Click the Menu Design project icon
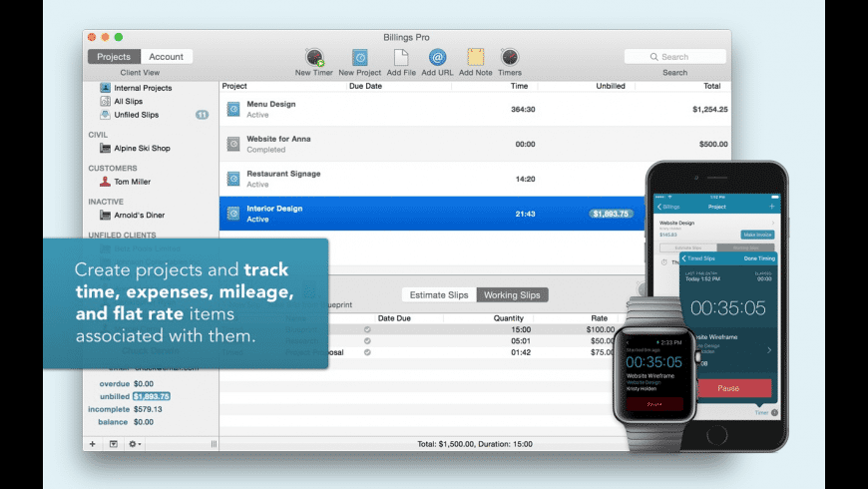Viewport: 868px width, 489px height. coord(233,109)
